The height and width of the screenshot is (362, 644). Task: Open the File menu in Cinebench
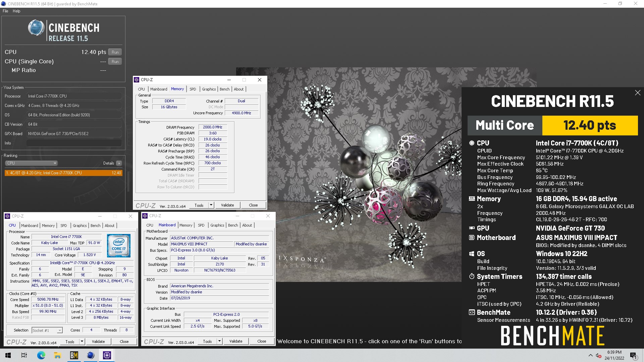tap(5, 11)
